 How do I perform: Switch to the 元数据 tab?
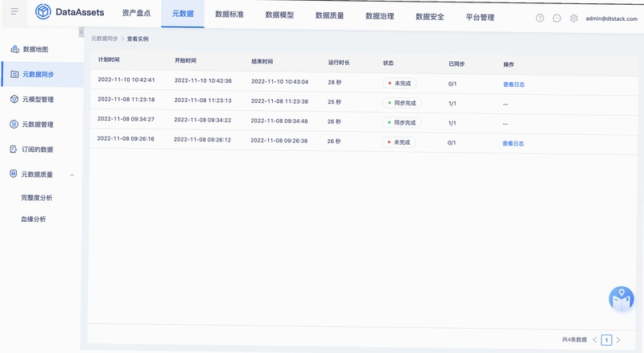coord(183,14)
